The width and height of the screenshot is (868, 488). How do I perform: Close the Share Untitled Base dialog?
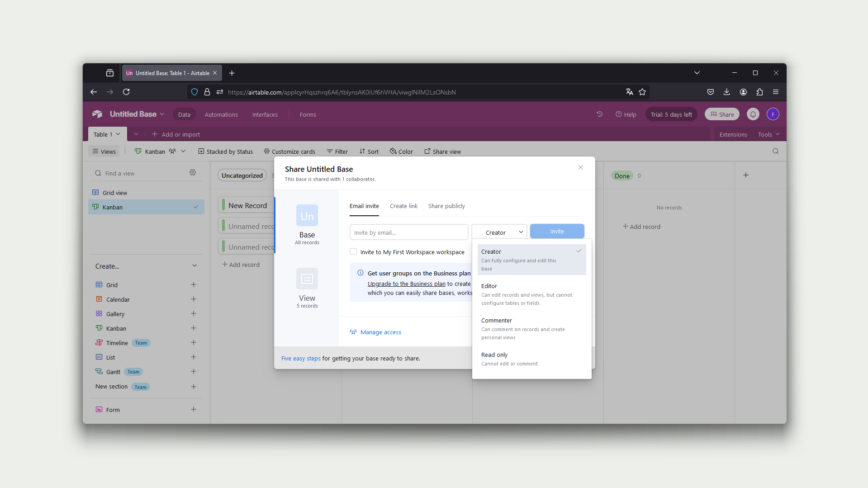581,167
